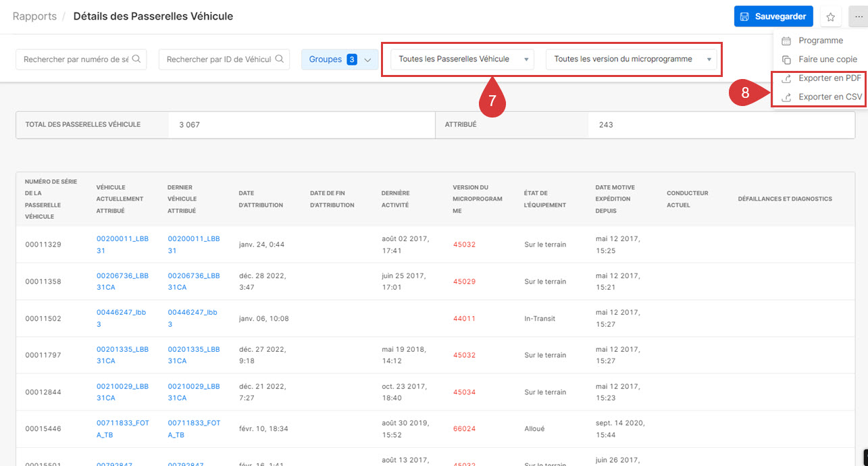Choose Programme from the options menu
The height and width of the screenshot is (466, 868).
point(820,41)
